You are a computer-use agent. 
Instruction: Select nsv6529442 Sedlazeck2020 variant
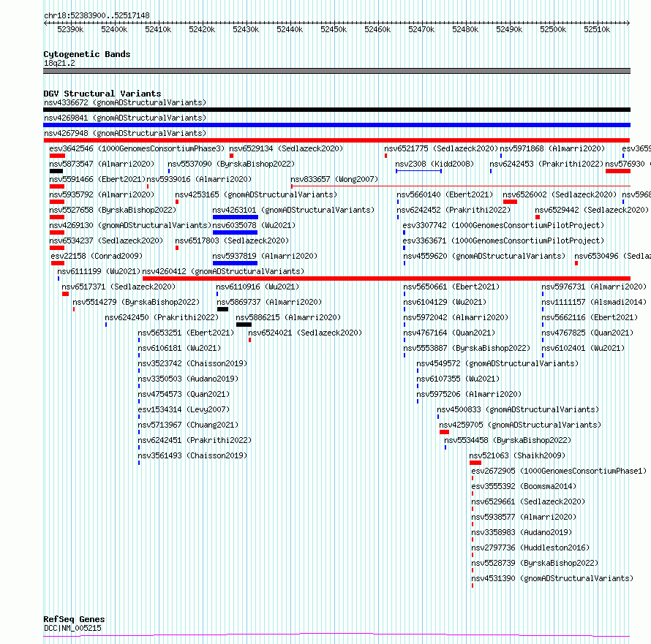[x=592, y=210]
